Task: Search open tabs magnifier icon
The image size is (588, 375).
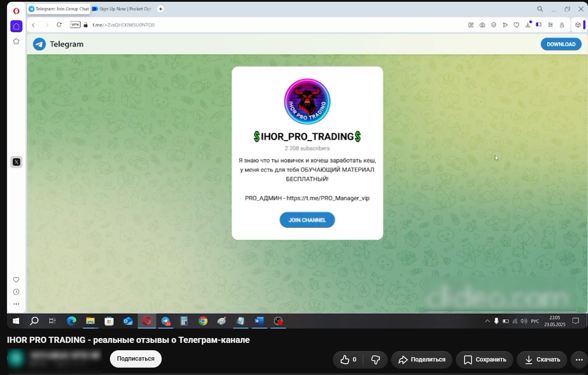Action: coord(540,9)
